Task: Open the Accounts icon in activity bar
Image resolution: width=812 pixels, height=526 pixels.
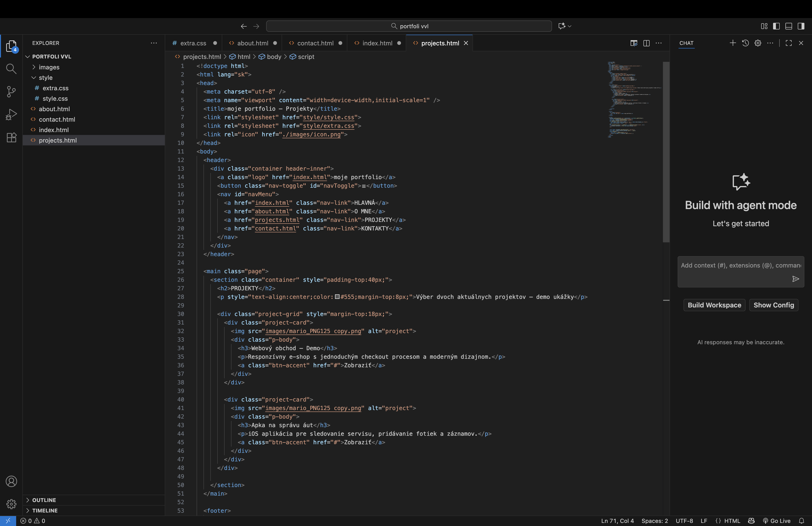Action: click(x=11, y=481)
